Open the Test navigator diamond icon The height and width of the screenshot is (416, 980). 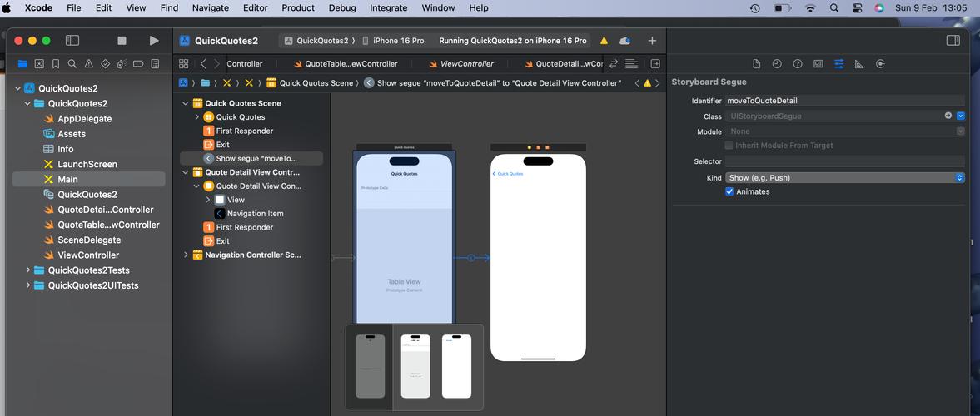(106, 64)
